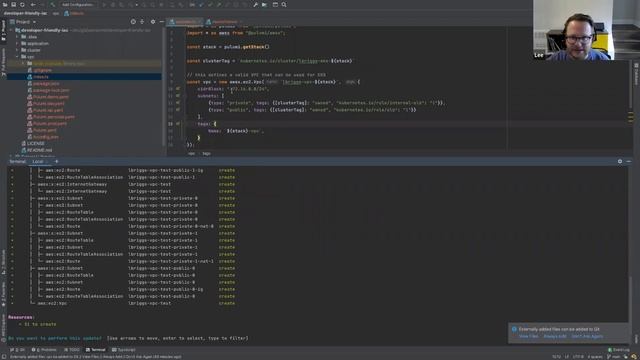
Task: Click the Favorites vertical side tab
Action: tap(3, 294)
